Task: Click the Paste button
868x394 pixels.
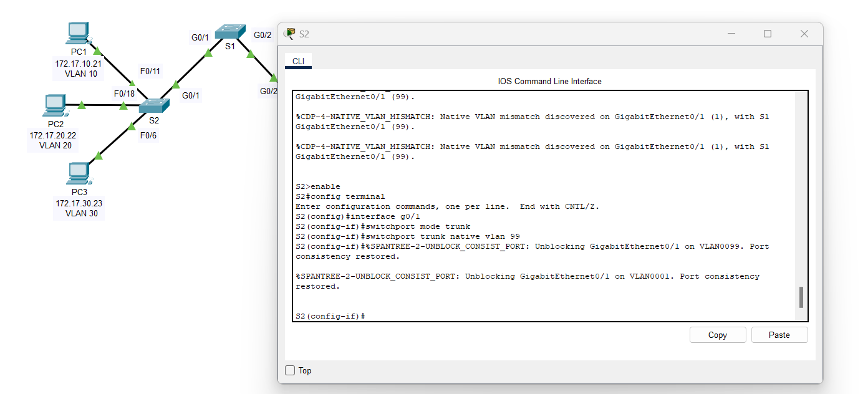Action: (779, 335)
